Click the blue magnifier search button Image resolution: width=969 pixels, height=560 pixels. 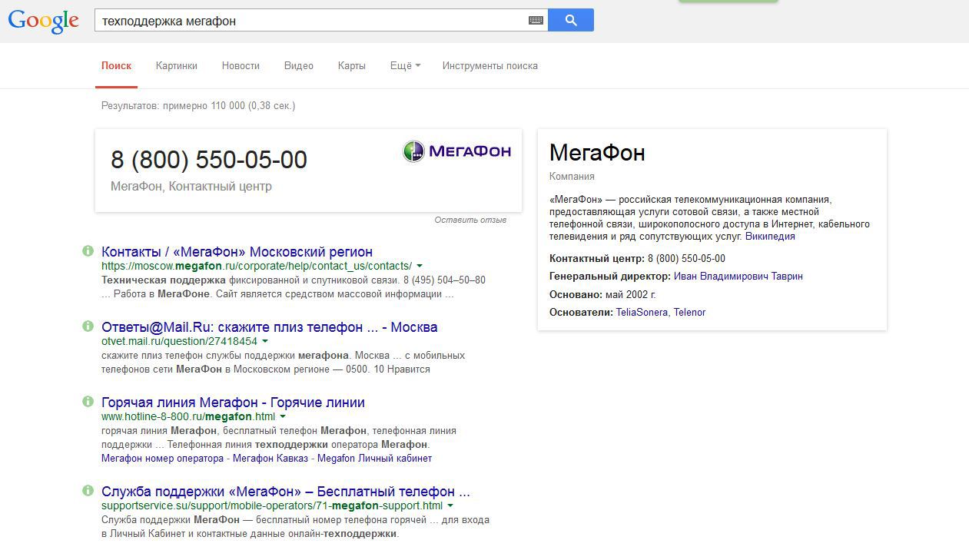point(571,21)
